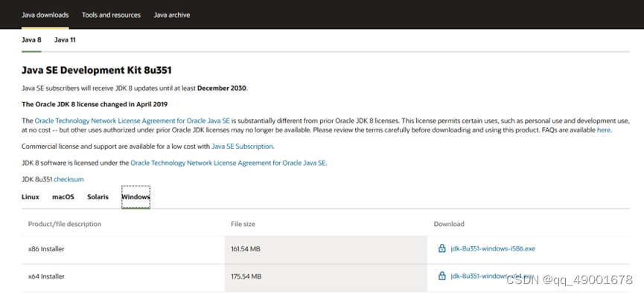Screen dimensions: 644x293
Task: Open the Java downloads tab
Action: [45, 15]
